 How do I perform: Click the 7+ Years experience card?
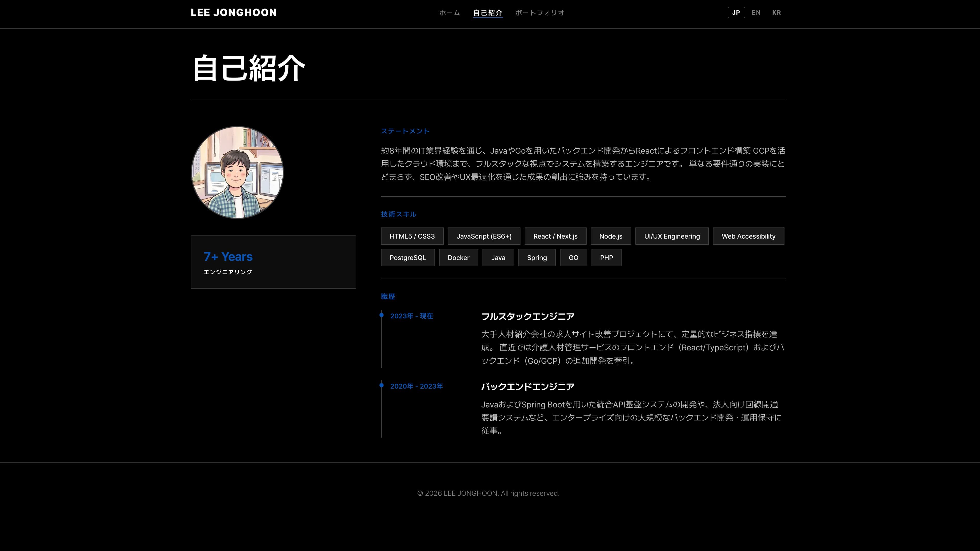coord(273,262)
